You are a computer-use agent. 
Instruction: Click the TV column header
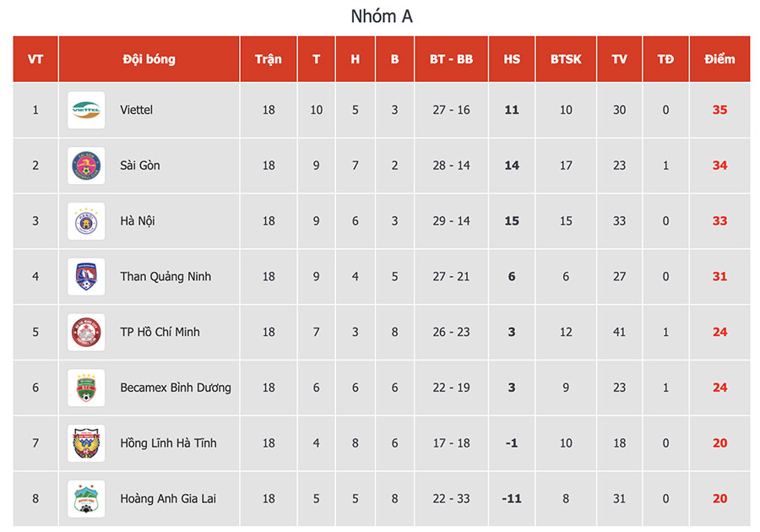(x=620, y=59)
